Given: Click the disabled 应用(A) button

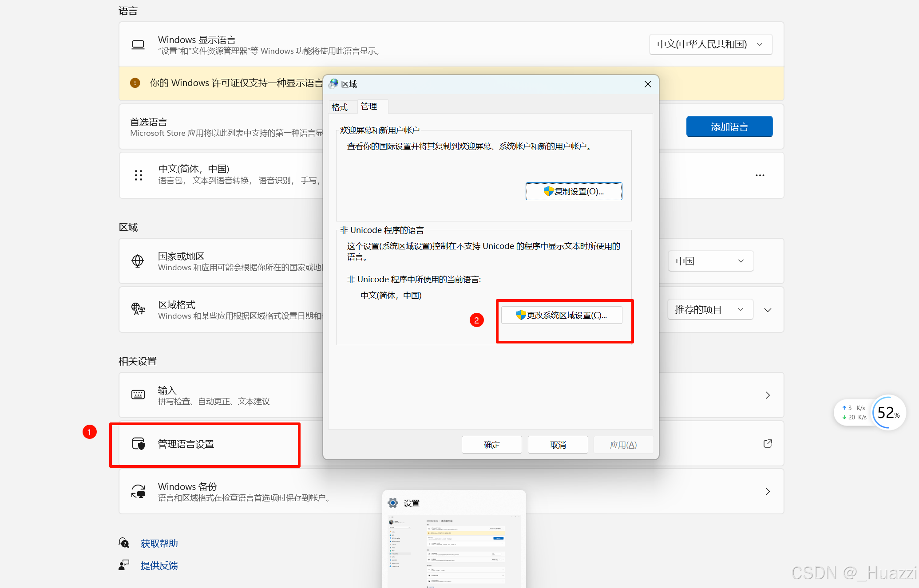Looking at the screenshot, I should [623, 445].
